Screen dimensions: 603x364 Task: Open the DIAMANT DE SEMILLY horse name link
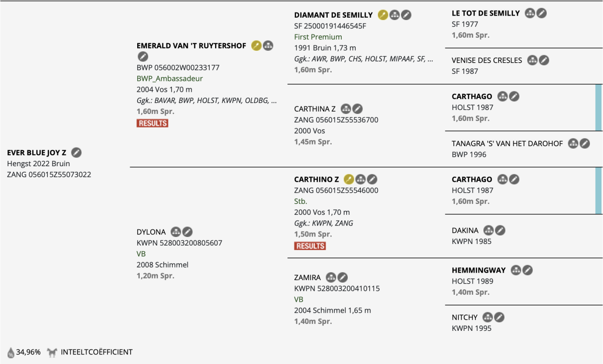(x=334, y=15)
